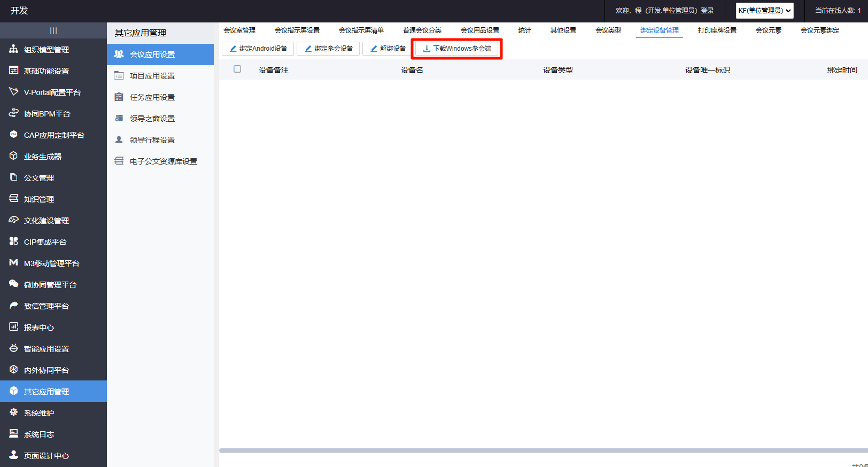This screenshot has width=868, height=467.
Task: Open the KF(单位管理员) role dropdown
Action: [x=764, y=11]
